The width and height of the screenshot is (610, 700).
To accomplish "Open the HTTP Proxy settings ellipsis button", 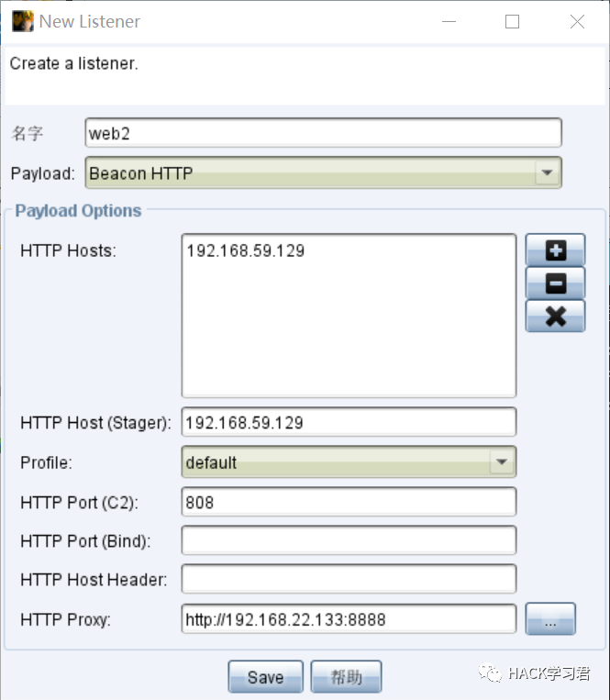I will click(550, 619).
